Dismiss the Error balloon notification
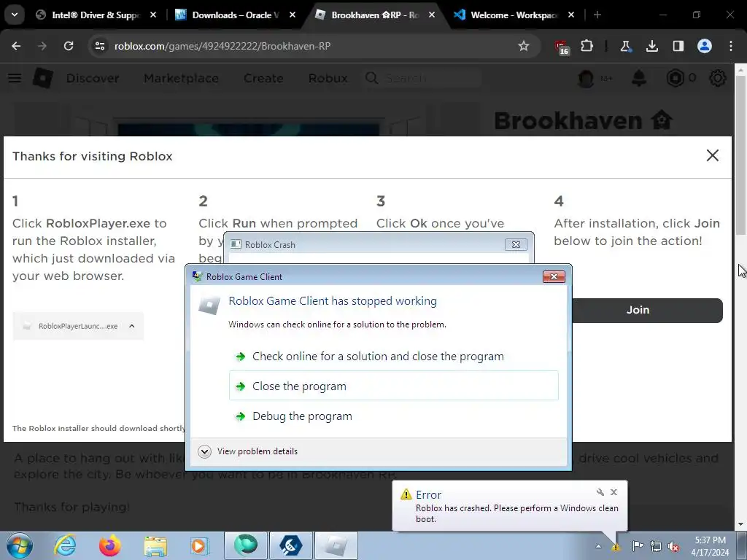 pyautogui.click(x=614, y=492)
